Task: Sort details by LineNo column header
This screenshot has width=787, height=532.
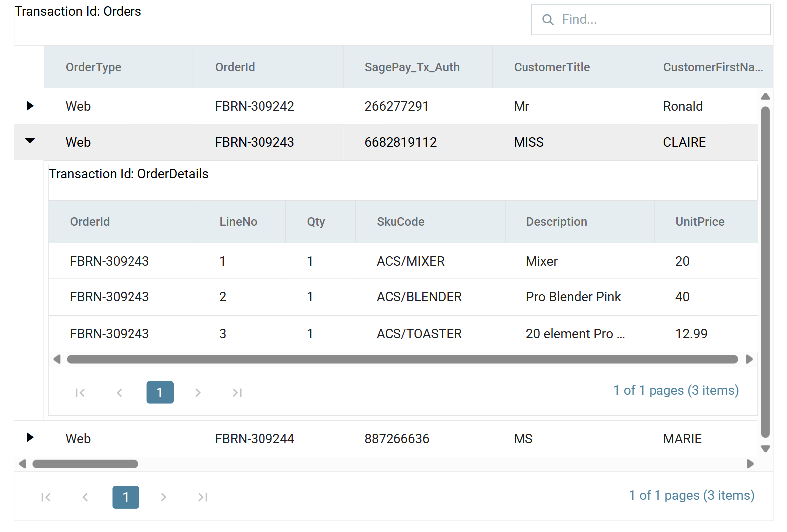Action: coord(242,222)
